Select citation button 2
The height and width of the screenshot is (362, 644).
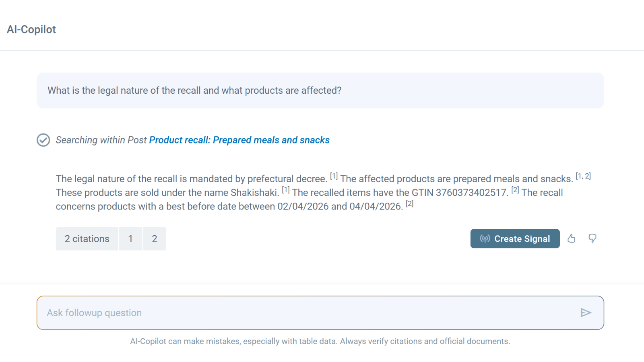coord(154,239)
